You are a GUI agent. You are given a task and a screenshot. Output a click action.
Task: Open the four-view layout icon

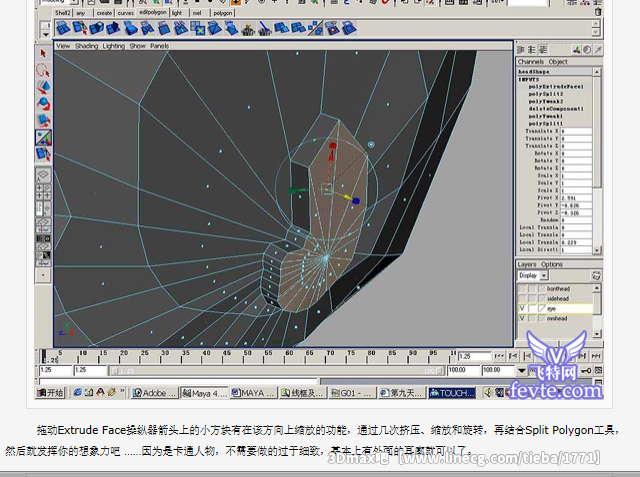44,191
